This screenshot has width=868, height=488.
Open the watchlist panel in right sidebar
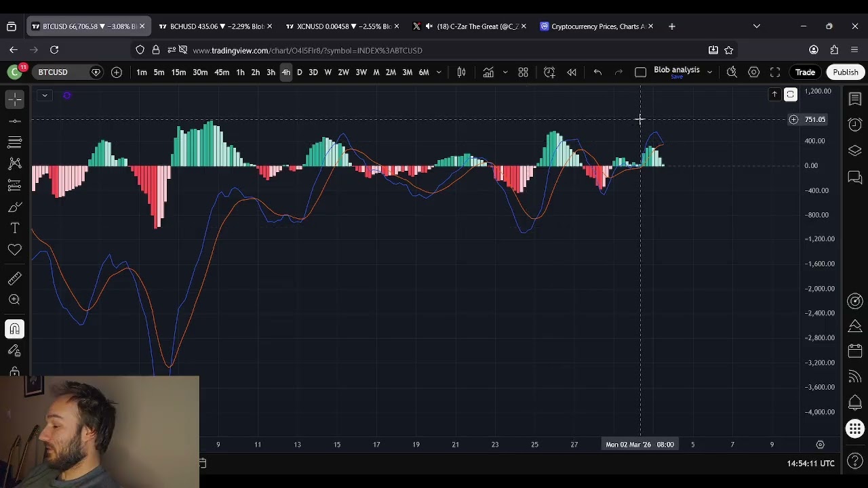coord(854,100)
